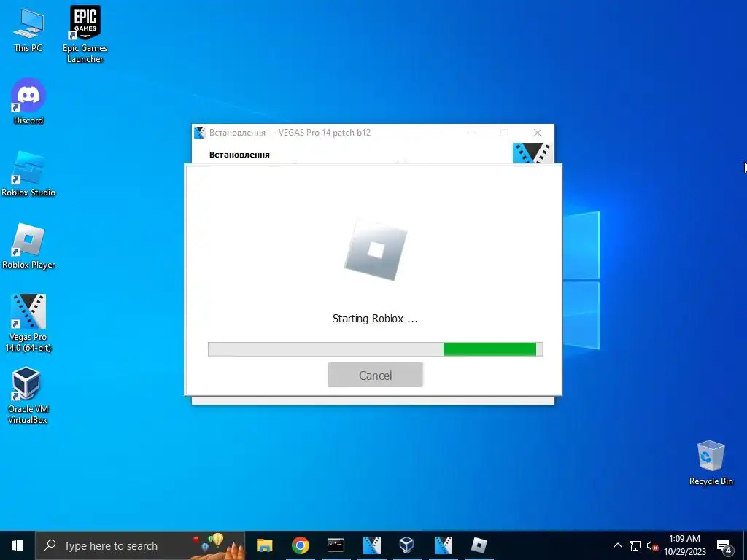Viewport: 747px width, 560px height.
Task: Click the Встановлення heading in installer
Action: tap(239, 155)
